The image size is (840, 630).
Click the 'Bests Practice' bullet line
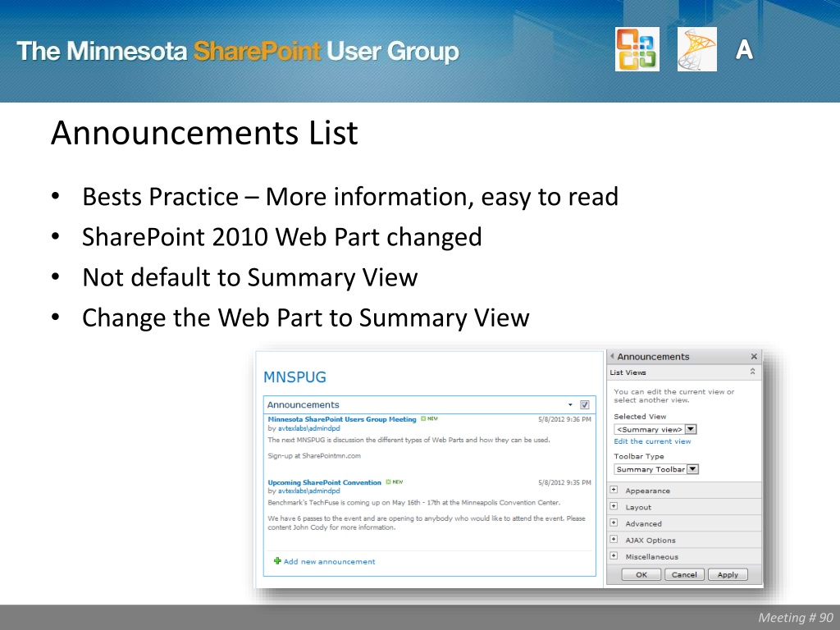(349, 197)
